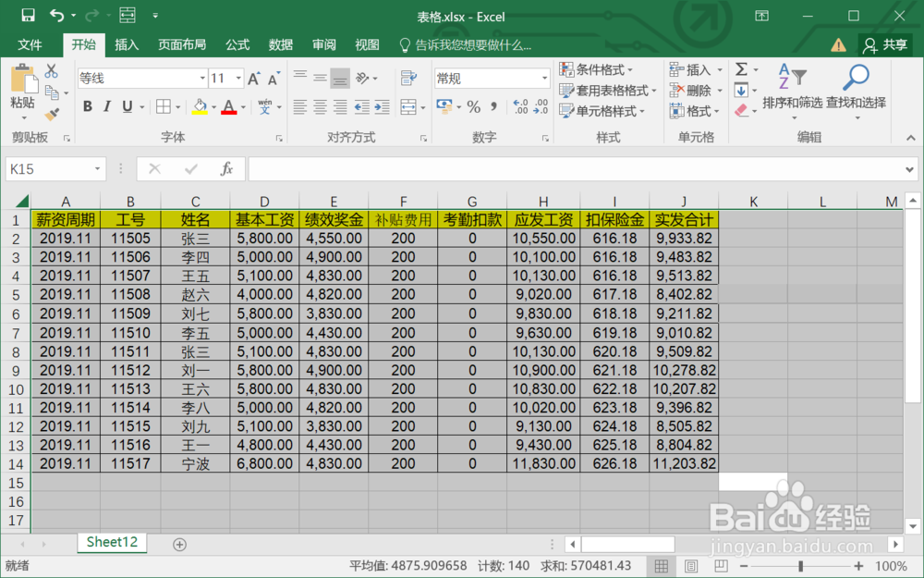Screen dimensions: 924x578
Task: Open 条件格式 conditional formatting
Action: pos(596,69)
